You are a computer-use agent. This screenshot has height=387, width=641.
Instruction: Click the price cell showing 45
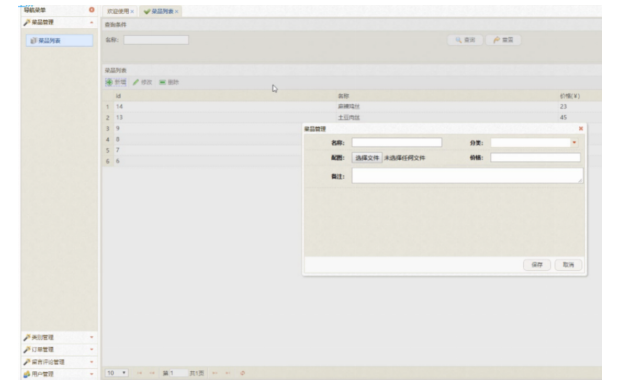pyautogui.click(x=563, y=117)
